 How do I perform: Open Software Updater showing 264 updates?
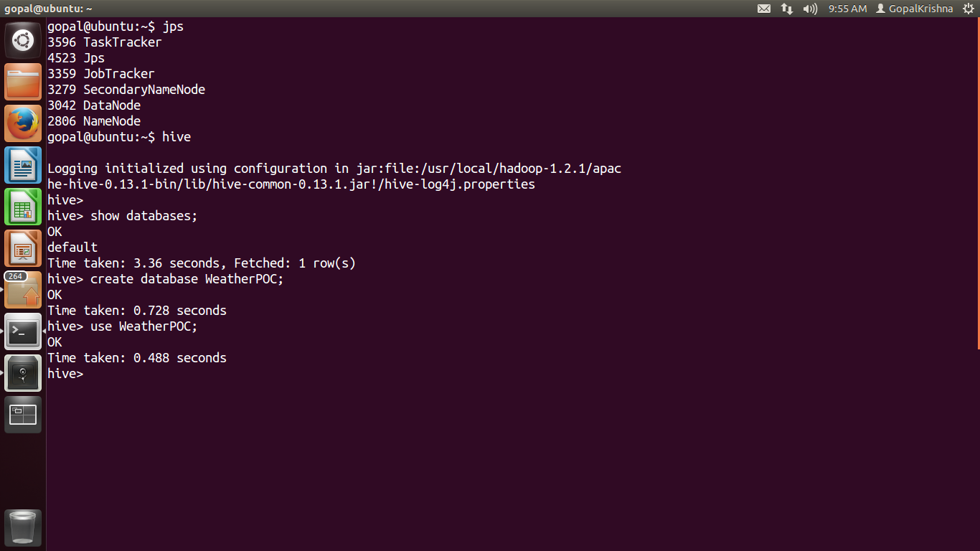click(23, 290)
